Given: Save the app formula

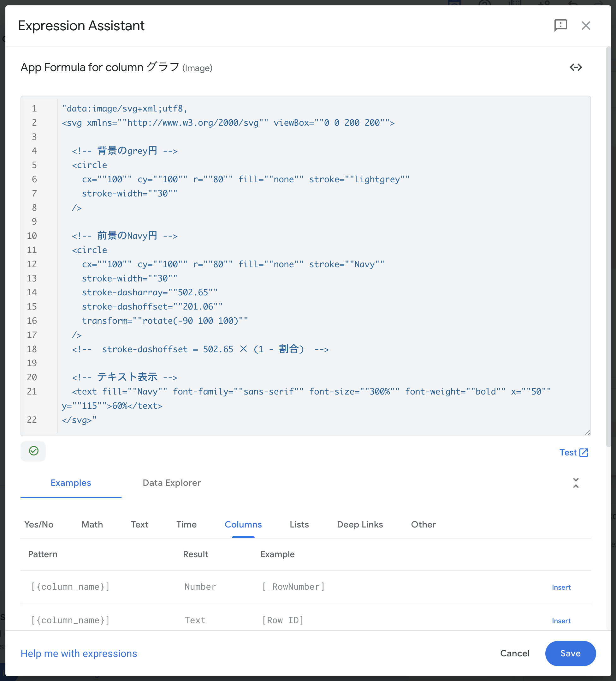Looking at the screenshot, I should pyautogui.click(x=570, y=653).
